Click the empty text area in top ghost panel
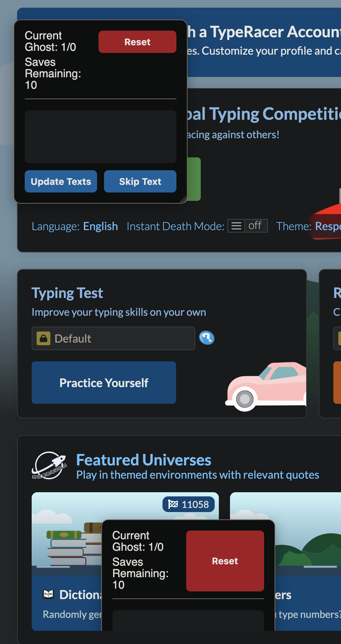341x644 pixels. (x=101, y=137)
